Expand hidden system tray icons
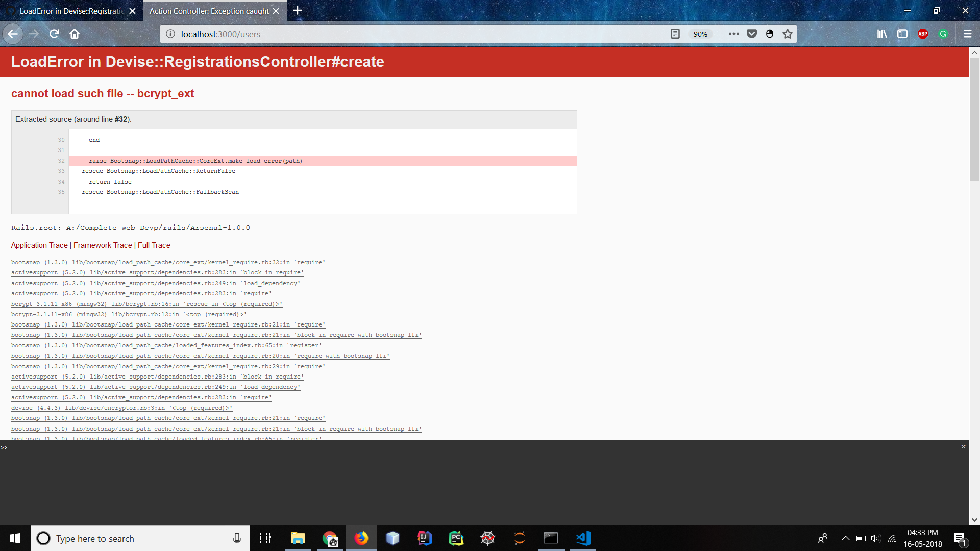 coord(845,538)
